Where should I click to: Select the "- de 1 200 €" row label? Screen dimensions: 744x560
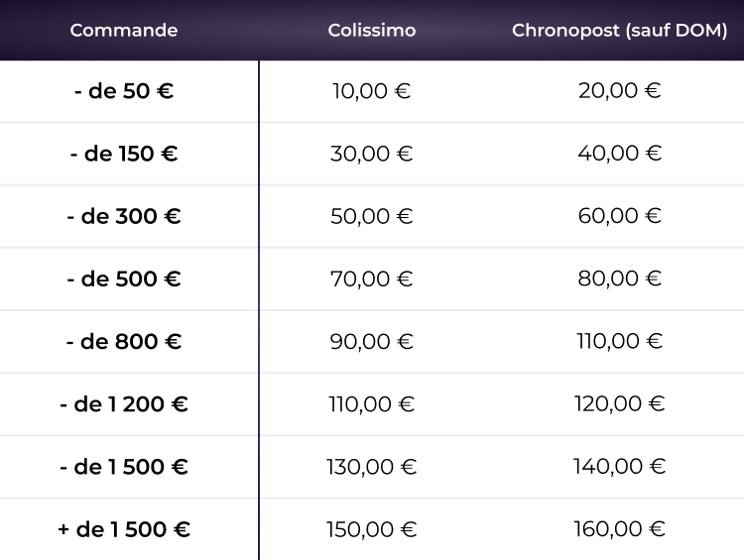coord(124,404)
